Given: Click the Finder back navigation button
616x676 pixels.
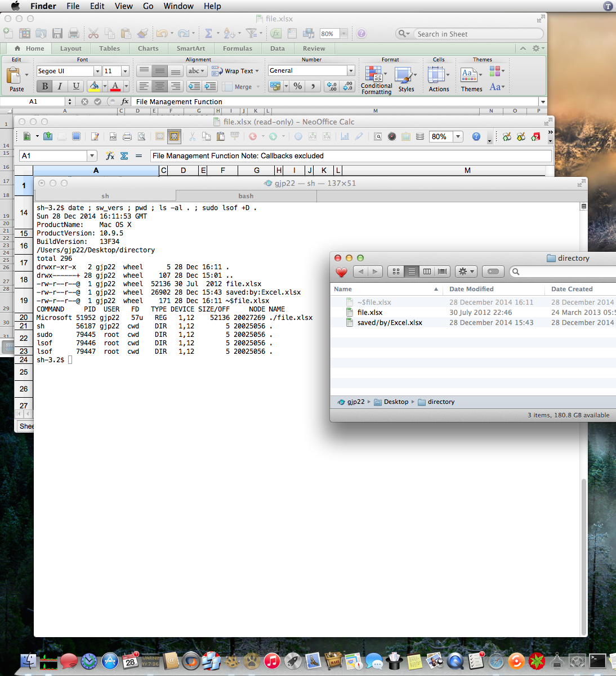Looking at the screenshot, I should [360, 272].
